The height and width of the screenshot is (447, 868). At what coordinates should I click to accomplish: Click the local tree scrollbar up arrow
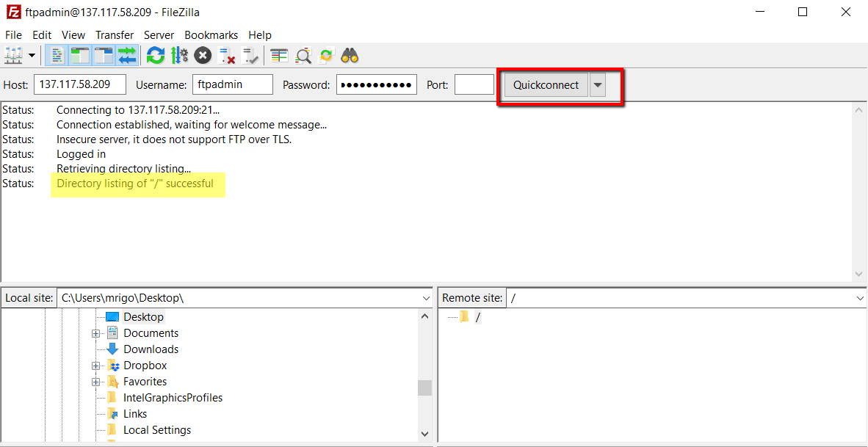(424, 317)
